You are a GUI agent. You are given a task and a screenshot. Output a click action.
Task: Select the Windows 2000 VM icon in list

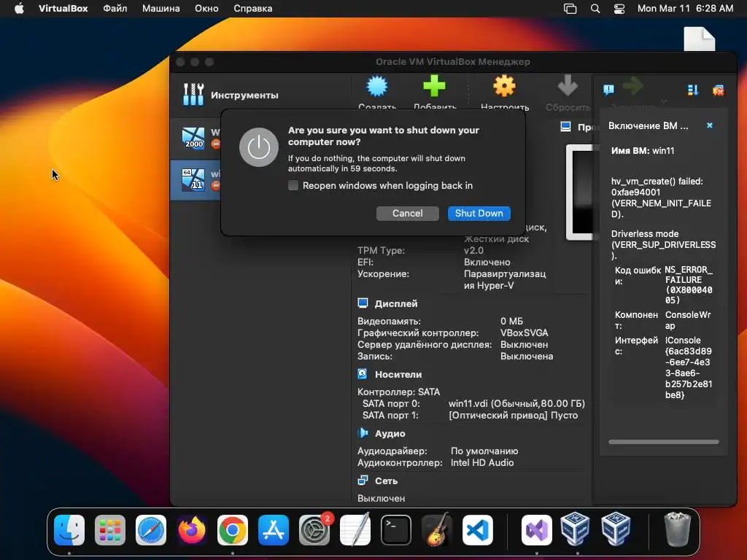[193, 139]
